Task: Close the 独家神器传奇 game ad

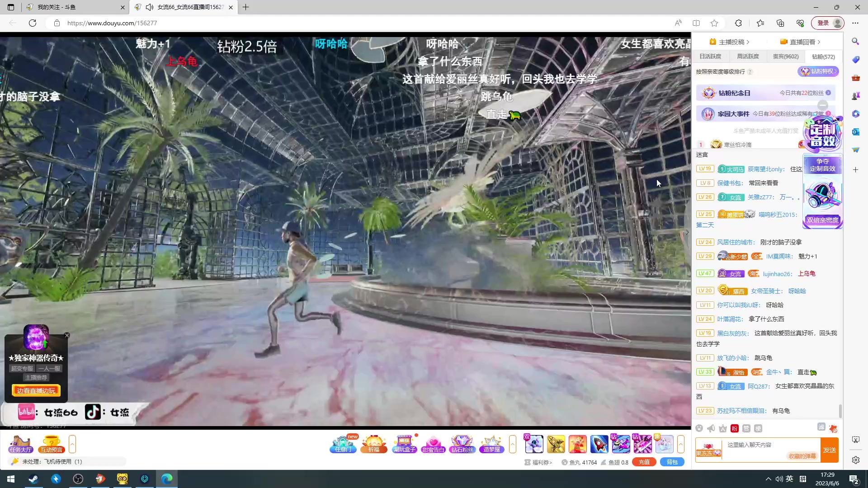Action: (67, 335)
